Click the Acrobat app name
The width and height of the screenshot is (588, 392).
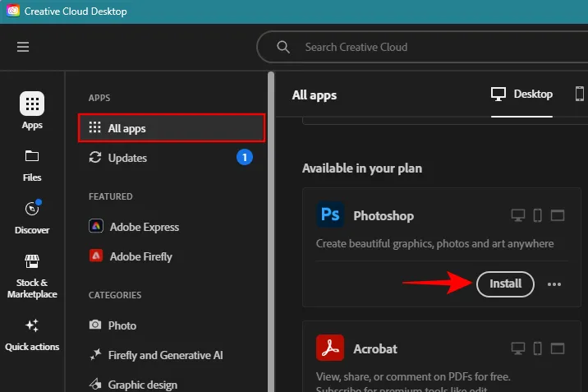pos(375,349)
